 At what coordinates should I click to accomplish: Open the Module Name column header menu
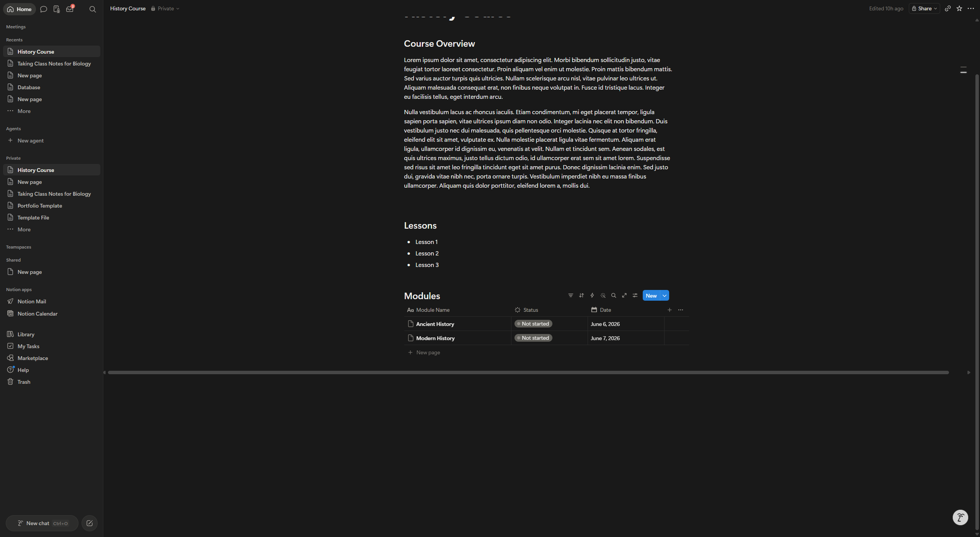point(457,310)
